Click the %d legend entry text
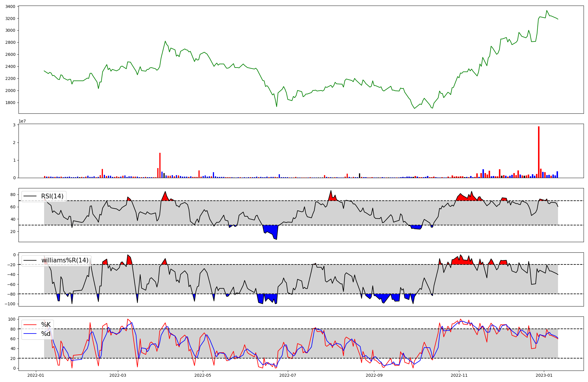Image resolution: width=588 pixels, height=382 pixels. coord(46,334)
